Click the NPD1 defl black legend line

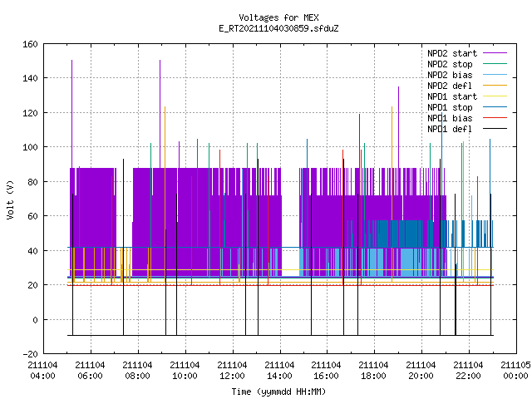pyautogui.click(x=495, y=129)
